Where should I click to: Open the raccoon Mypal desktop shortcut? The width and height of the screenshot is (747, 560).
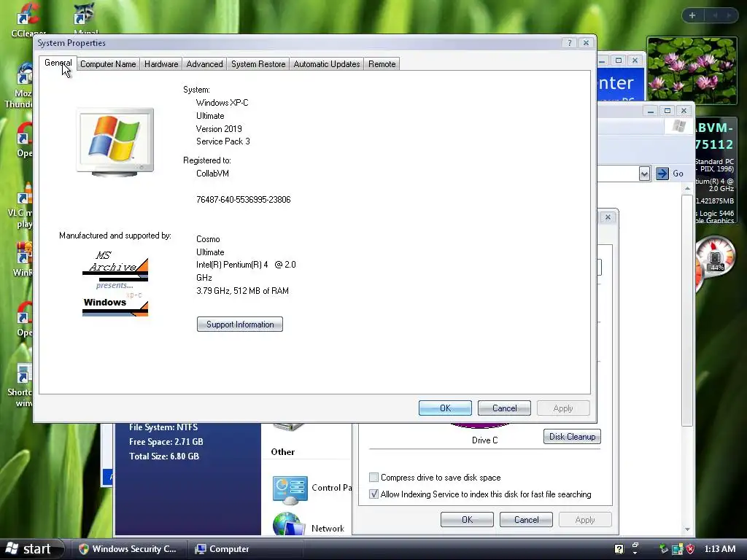click(86, 18)
